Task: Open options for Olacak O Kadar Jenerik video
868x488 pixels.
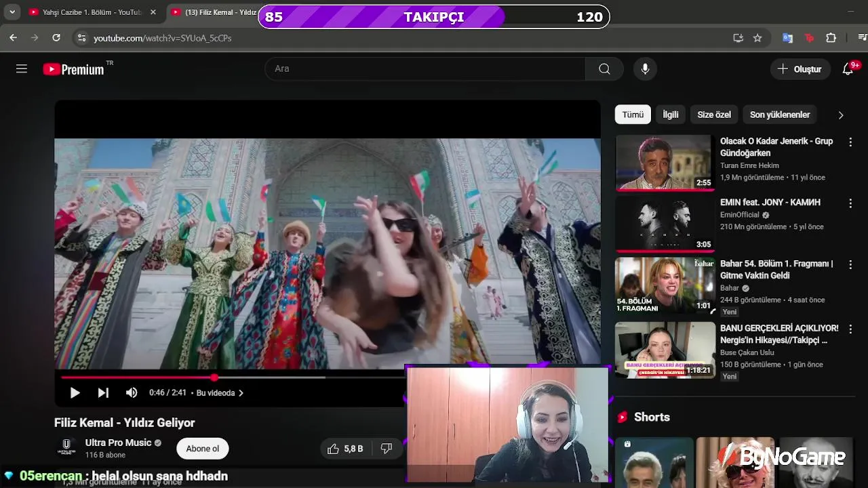Action: [x=850, y=142]
